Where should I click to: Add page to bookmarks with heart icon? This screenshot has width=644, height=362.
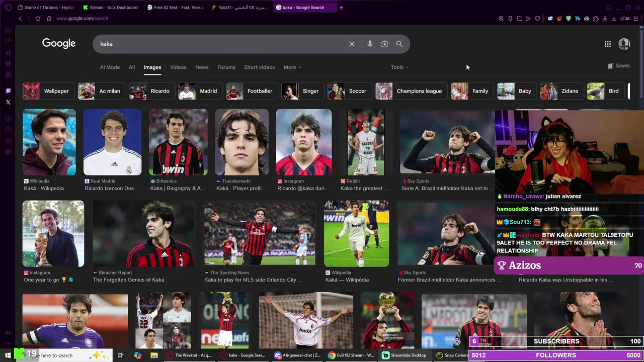537,19
